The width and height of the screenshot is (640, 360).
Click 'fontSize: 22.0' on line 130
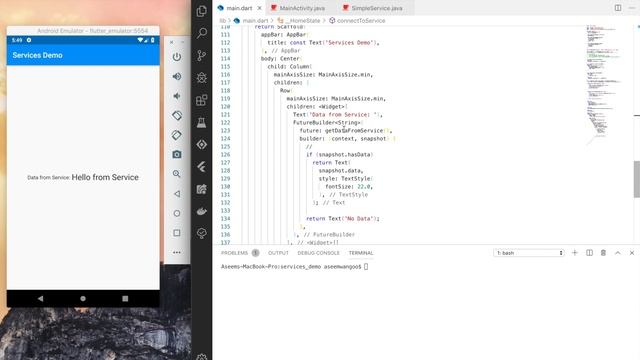[348, 187]
